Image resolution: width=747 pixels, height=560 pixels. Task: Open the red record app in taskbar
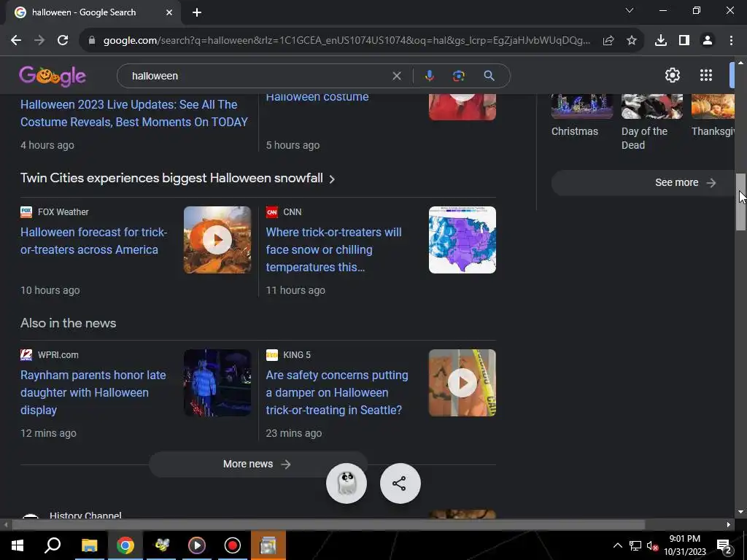[x=233, y=545]
